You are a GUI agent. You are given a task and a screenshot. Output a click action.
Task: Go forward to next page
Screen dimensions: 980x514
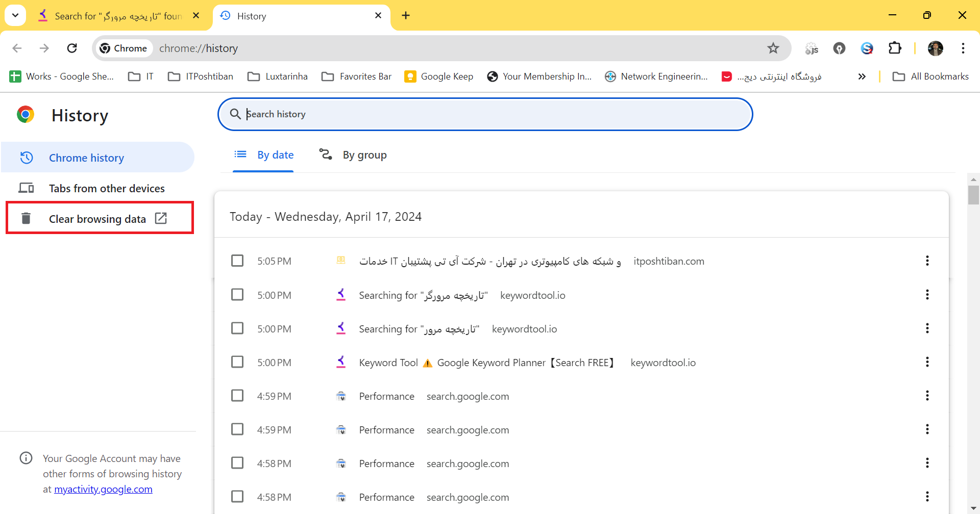click(x=44, y=48)
